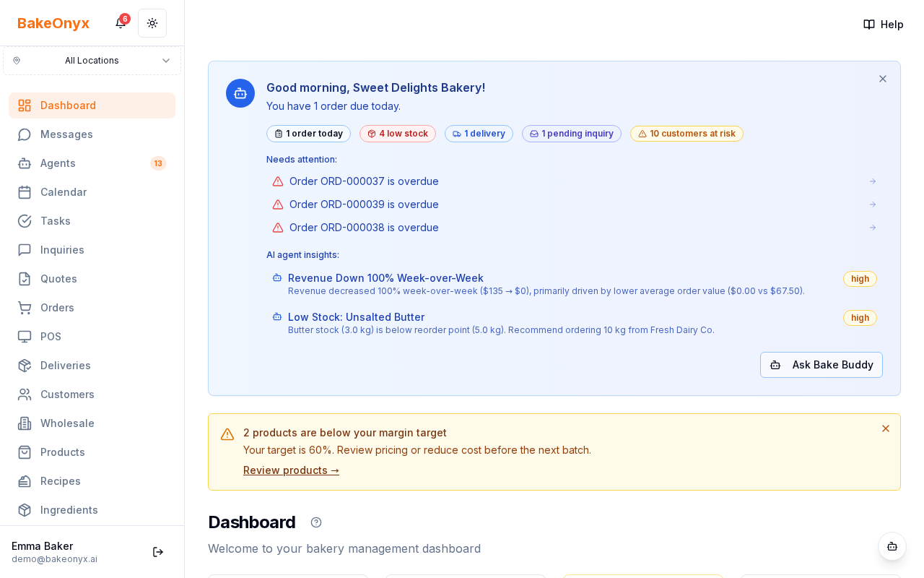Click the Deliveries package icon
Image resolution: width=924 pixels, height=578 pixels.
[25, 366]
